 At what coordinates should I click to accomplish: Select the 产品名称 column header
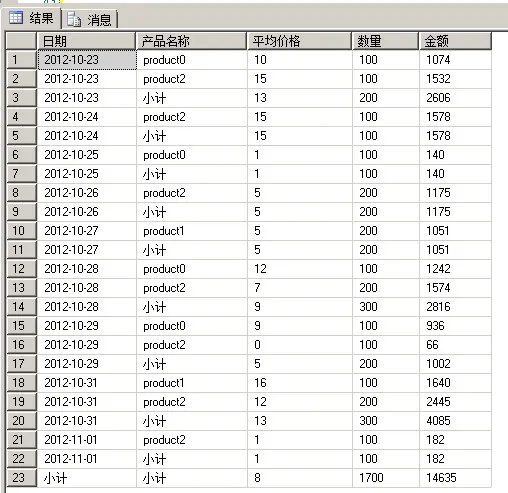(x=192, y=41)
